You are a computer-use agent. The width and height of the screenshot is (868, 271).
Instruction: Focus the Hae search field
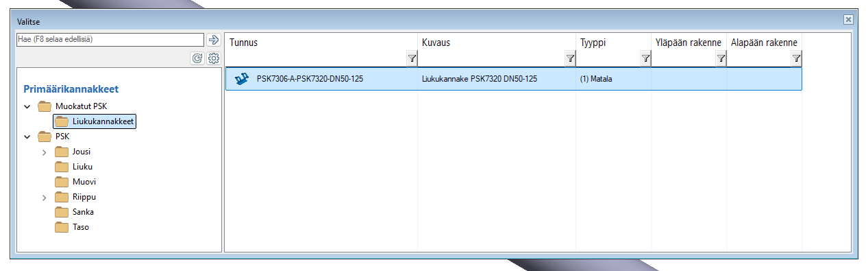coord(110,40)
